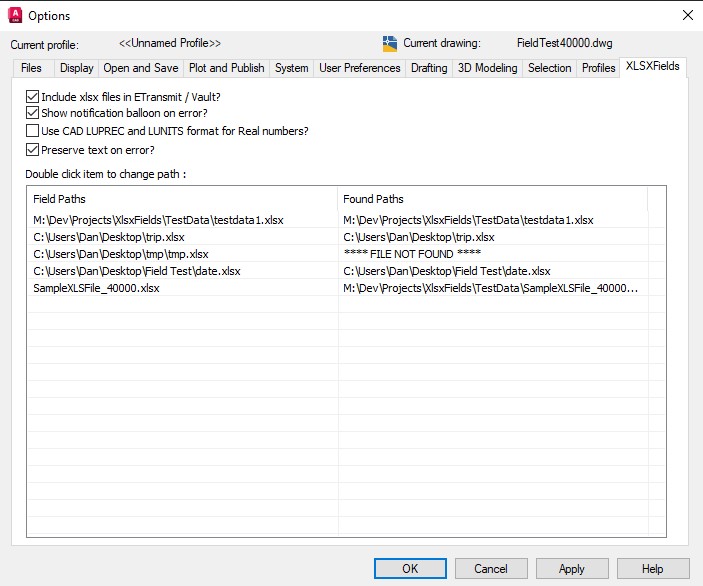Enable CAD LUPREC and LUNITS format option
This screenshot has height=586, width=703.
(x=33, y=131)
